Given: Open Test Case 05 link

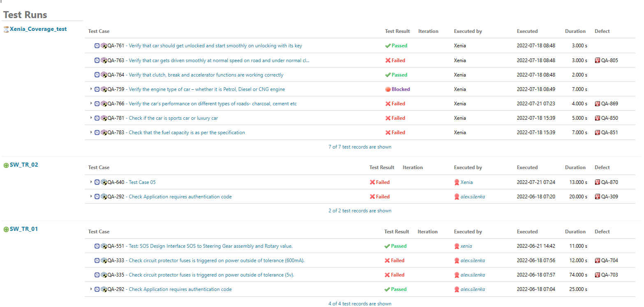Looking at the screenshot, I should 142,182.
